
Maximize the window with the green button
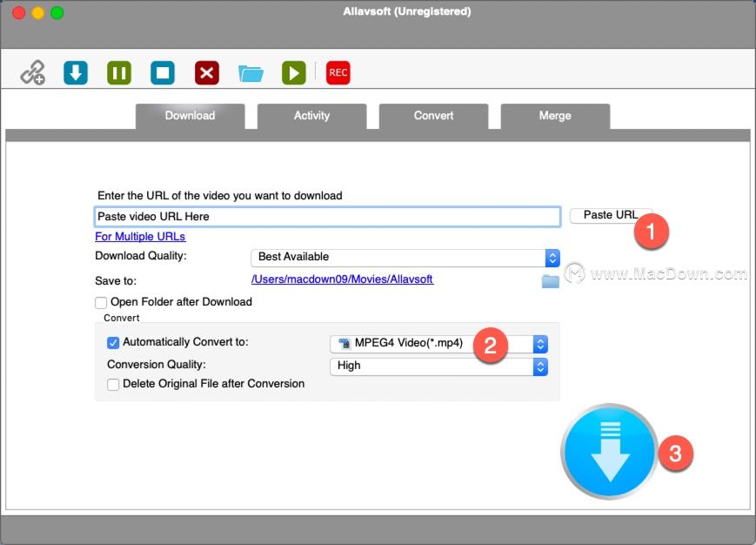click(57, 12)
